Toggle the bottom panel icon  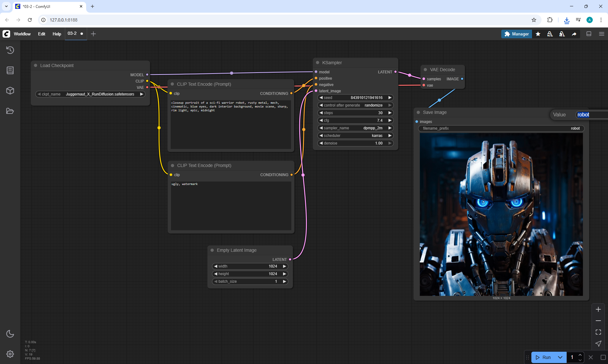coord(589,34)
